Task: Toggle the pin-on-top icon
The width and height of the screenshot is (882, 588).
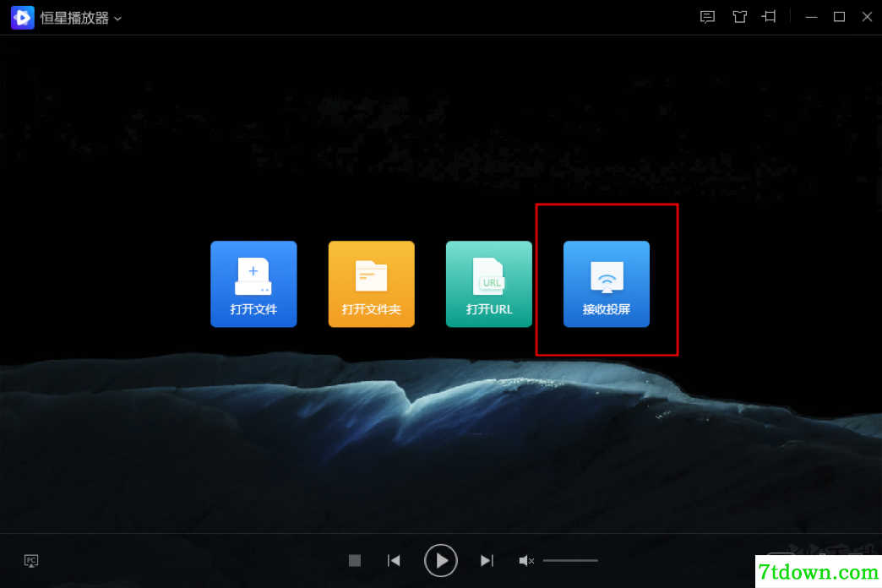Action: [769, 17]
